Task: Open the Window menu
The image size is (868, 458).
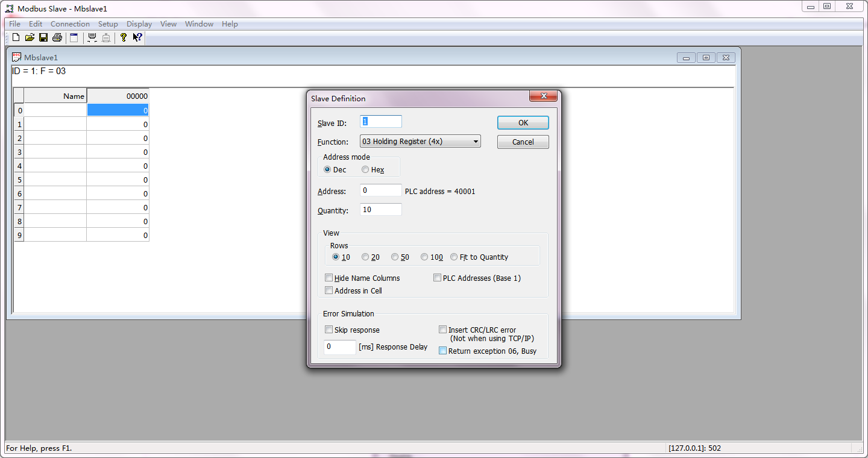Action: (199, 24)
